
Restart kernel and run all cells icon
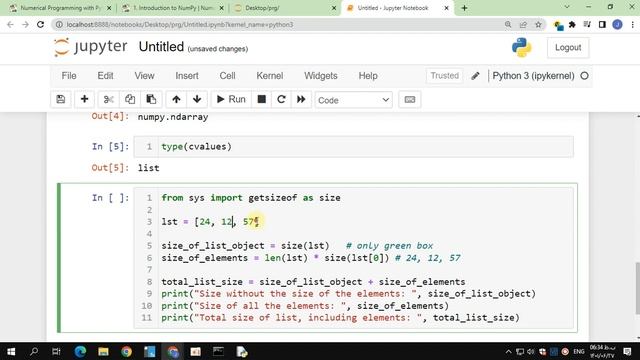301,100
